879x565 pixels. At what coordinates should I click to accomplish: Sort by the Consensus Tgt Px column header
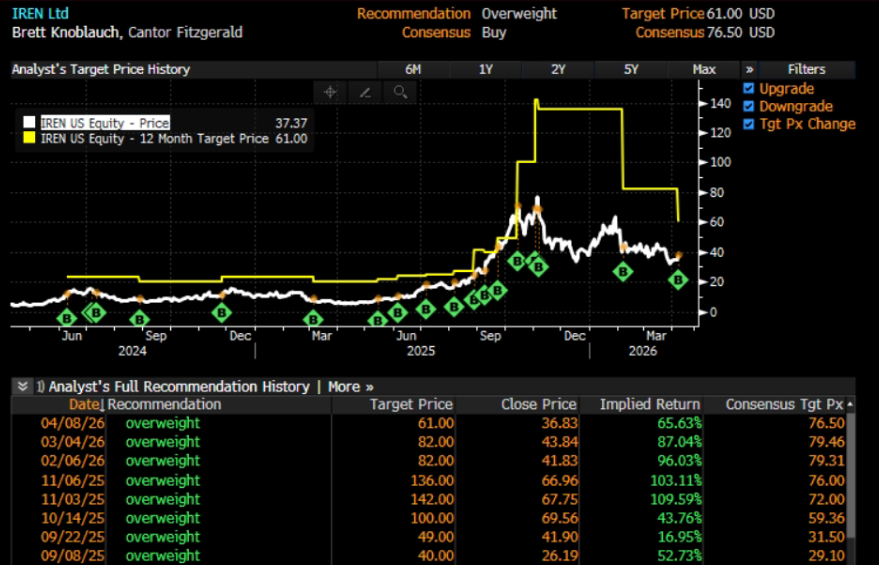click(x=784, y=405)
